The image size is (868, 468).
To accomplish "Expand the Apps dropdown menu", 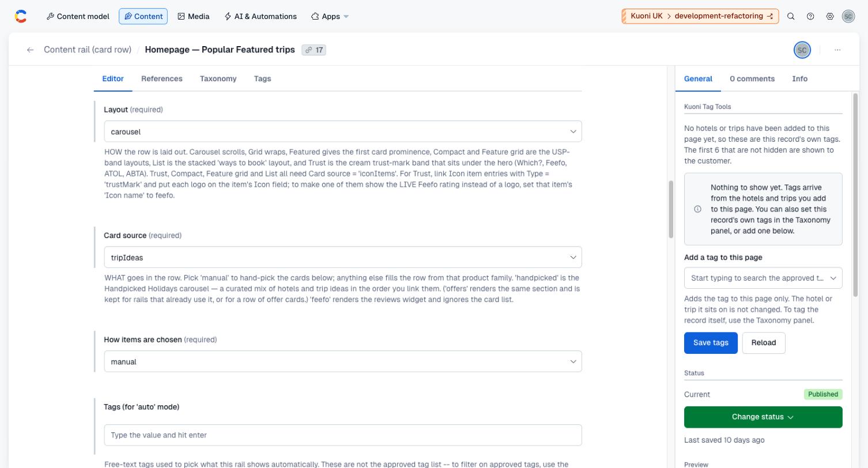I will 330,16.
